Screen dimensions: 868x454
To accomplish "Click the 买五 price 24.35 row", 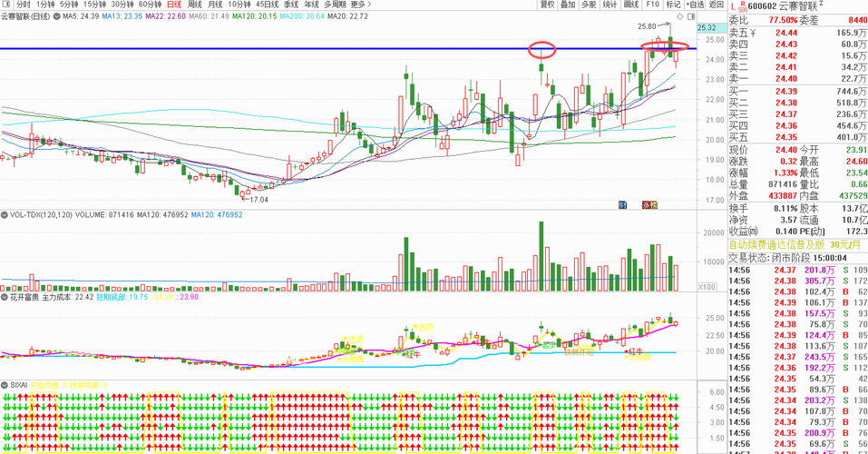I will [x=797, y=137].
